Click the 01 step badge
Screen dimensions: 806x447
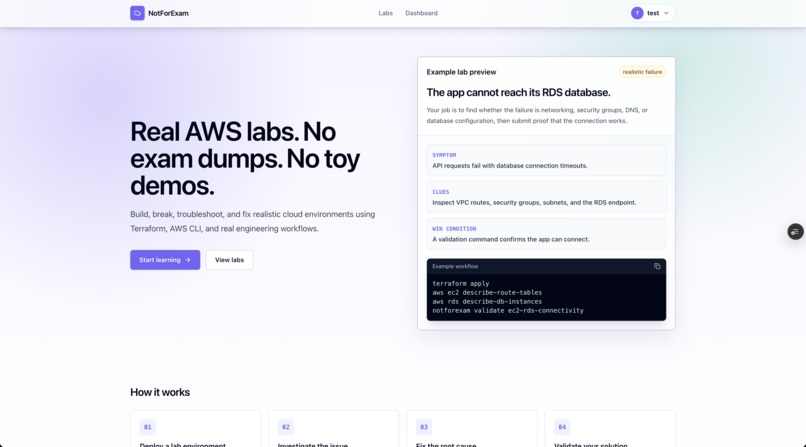[x=148, y=427]
